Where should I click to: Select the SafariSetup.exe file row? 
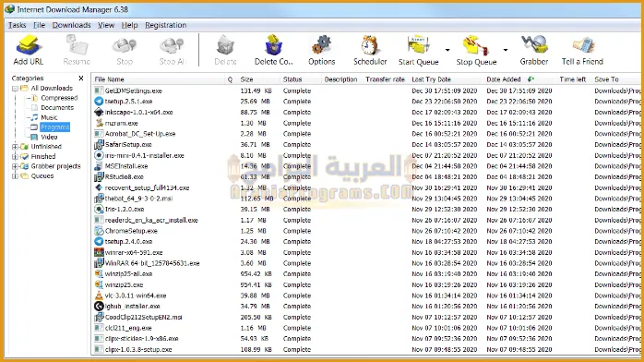click(x=367, y=145)
